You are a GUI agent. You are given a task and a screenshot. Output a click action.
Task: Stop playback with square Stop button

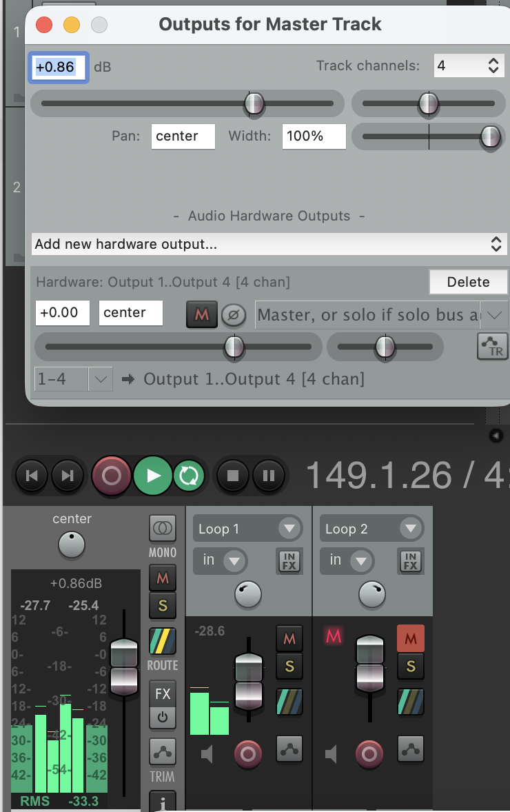pos(233,476)
